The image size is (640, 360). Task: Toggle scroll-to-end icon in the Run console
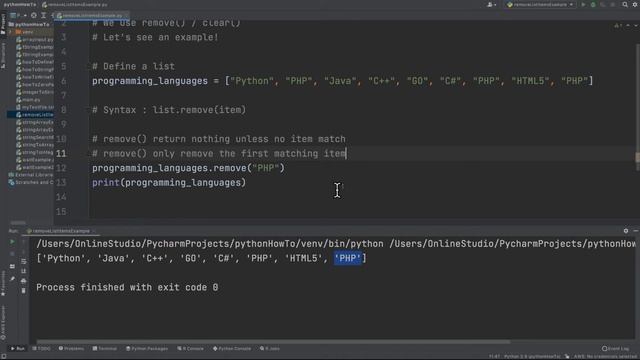24,271
